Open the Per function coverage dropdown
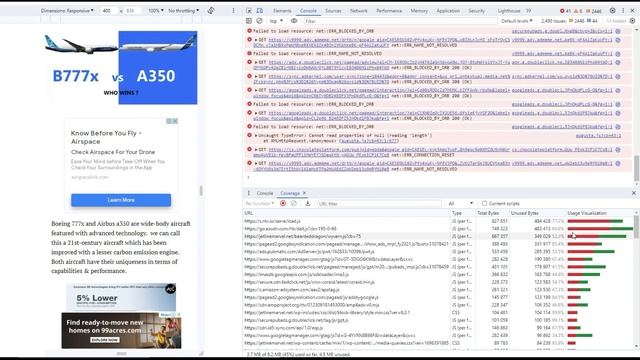This screenshot has width=640, height=360. pyautogui.click(x=260, y=203)
